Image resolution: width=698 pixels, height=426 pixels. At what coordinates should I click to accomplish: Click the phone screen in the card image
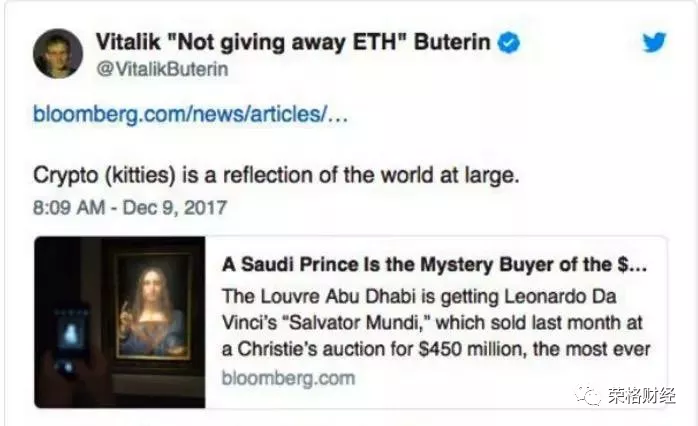tap(70, 334)
